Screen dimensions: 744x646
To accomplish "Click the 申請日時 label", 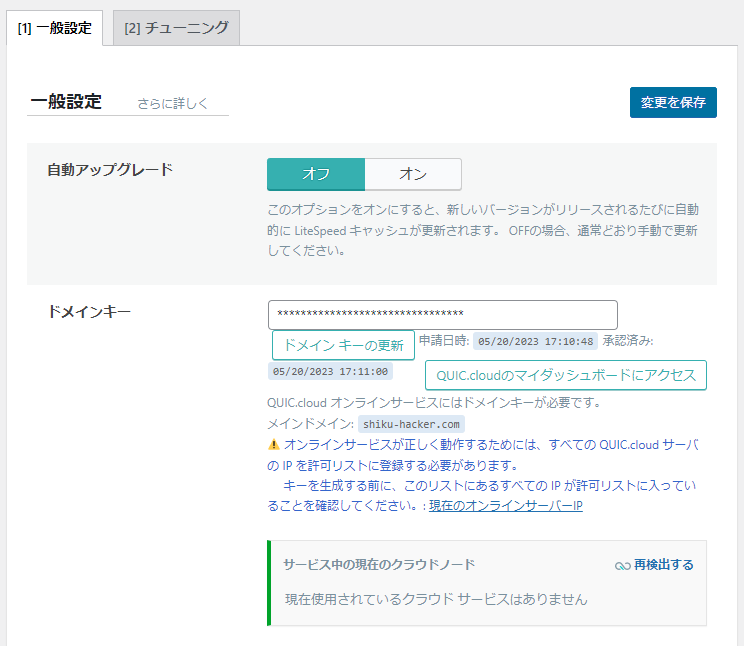I will 444,340.
